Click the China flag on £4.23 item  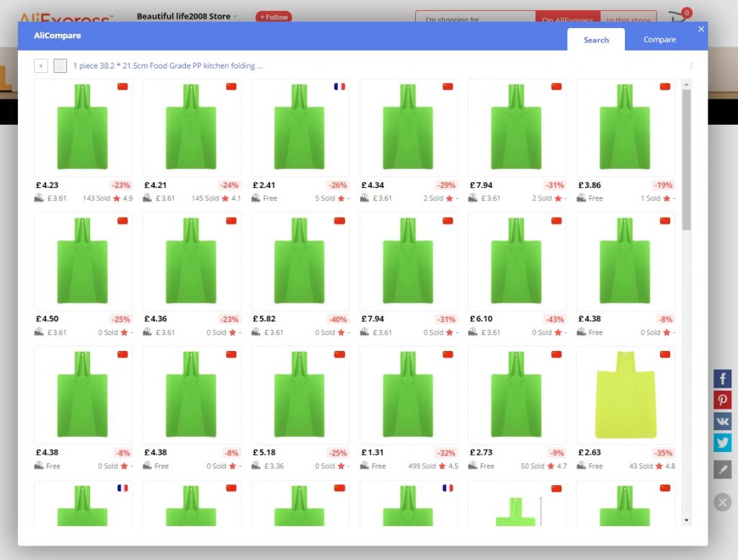click(123, 86)
